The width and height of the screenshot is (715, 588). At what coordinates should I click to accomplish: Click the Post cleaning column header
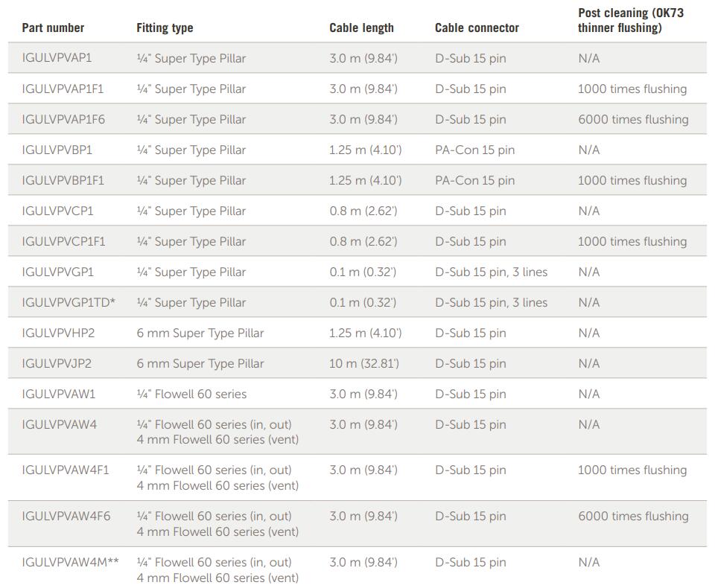click(631, 20)
